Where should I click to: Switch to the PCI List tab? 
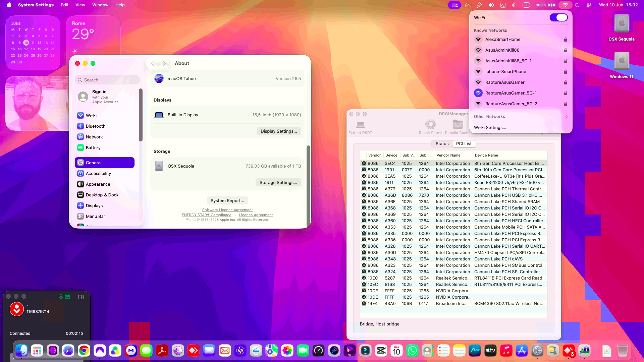click(464, 143)
